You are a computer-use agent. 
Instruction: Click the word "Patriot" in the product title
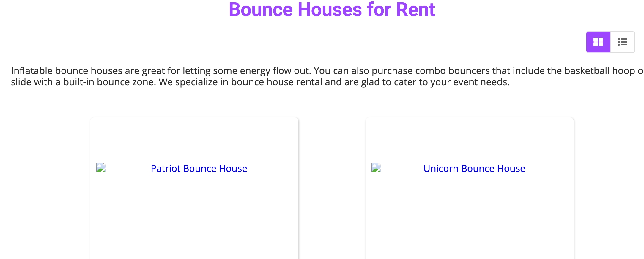pyautogui.click(x=166, y=169)
